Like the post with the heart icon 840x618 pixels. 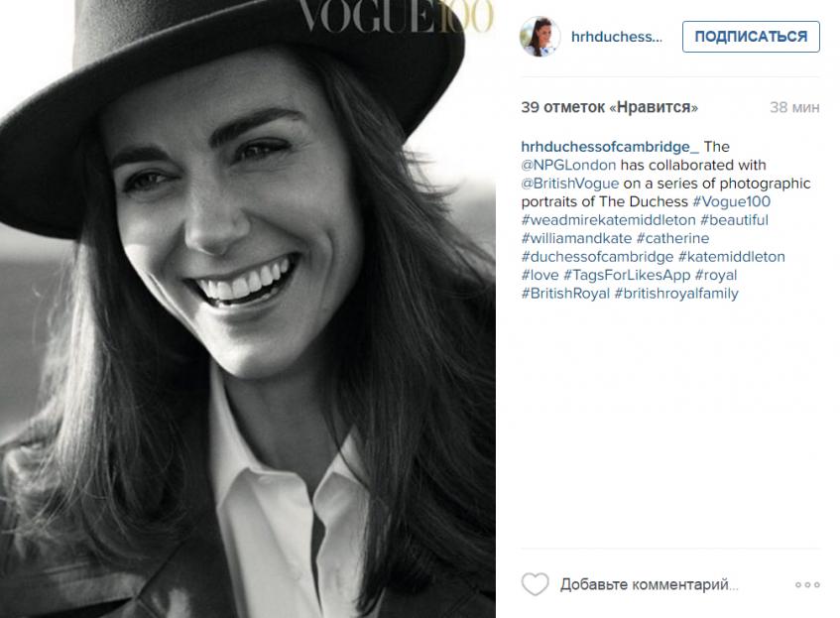[535, 584]
